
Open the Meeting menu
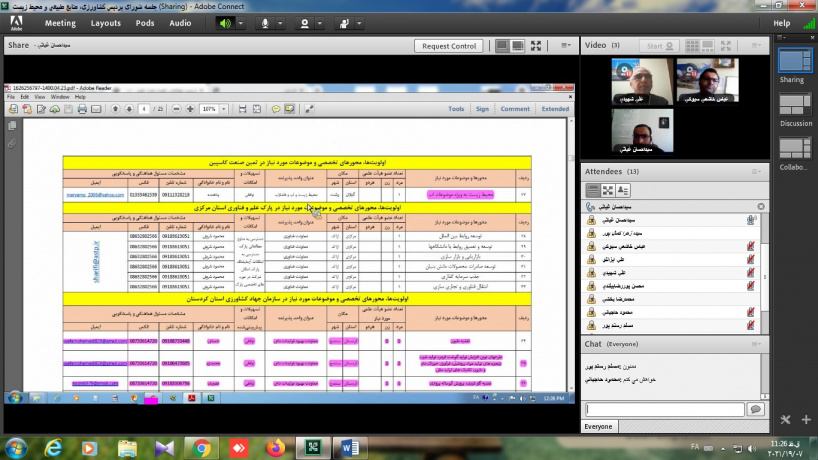click(x=60, y=22)
